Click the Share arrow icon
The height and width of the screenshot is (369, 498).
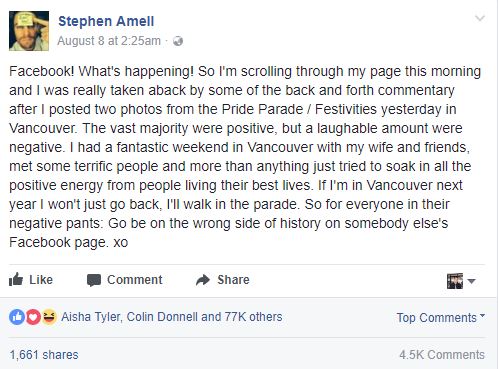[x=203, y=280]
